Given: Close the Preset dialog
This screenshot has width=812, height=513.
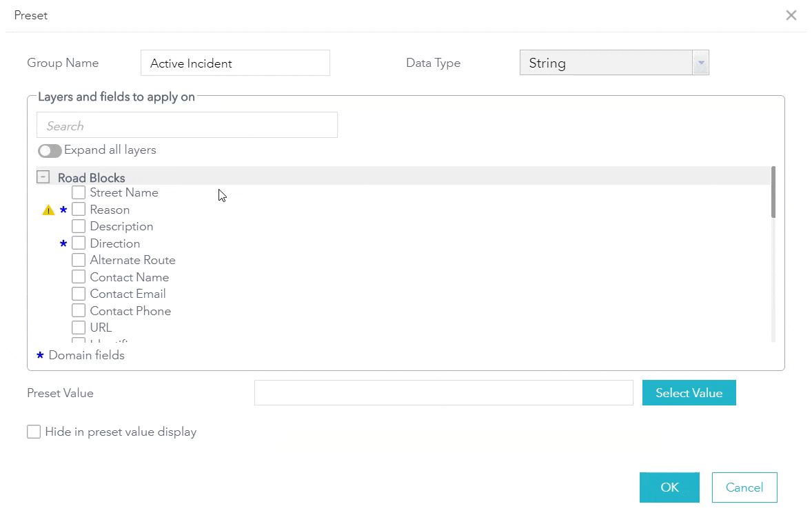Looking at the screenshot, I should [791, 15].
